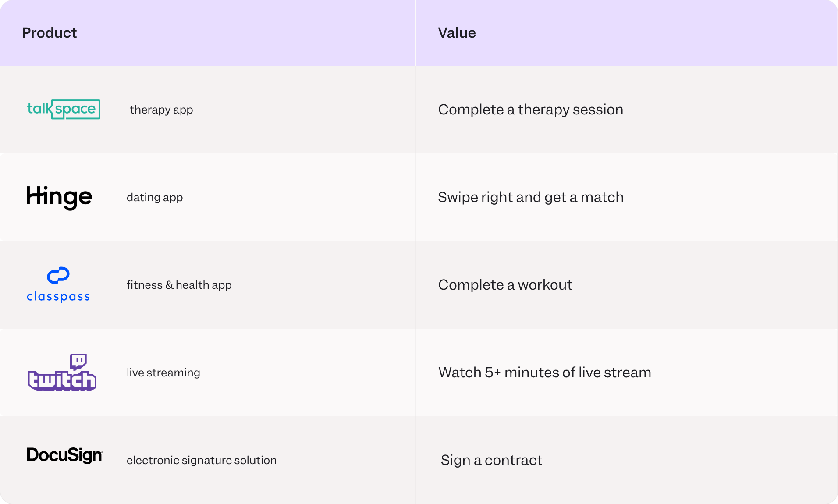The width and height of the screenshot is (838, 504).
Task: Click the Hinge logo
Action: [x=59, y=197]
